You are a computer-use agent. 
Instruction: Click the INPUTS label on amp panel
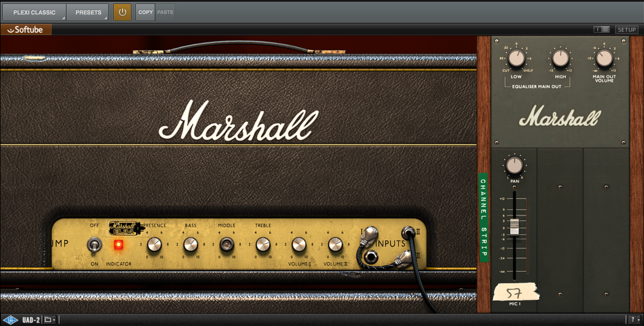pos(390,244)
